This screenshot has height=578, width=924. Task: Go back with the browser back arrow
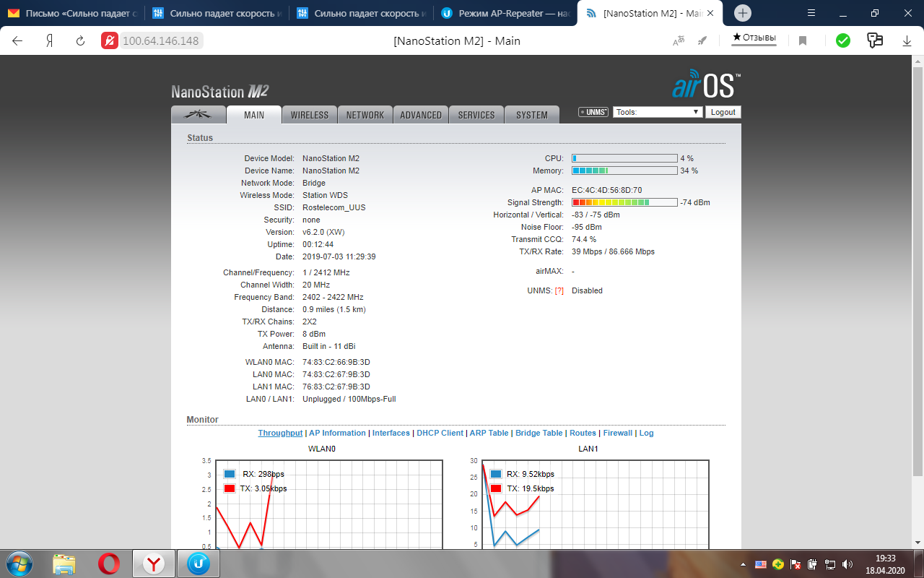(x=18, y=40)
